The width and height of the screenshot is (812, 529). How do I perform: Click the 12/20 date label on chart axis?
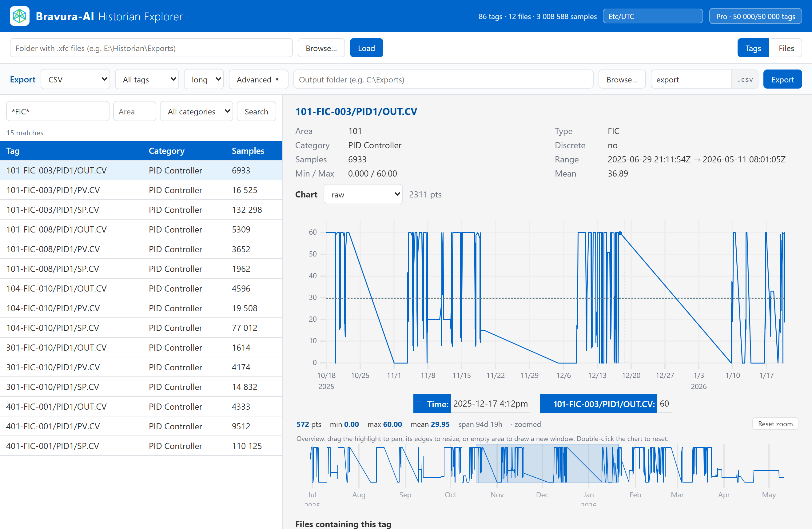point(631,375)
